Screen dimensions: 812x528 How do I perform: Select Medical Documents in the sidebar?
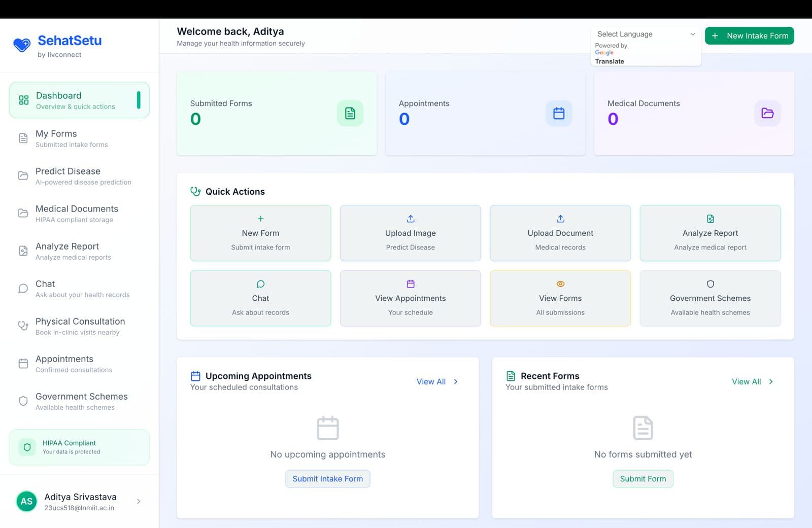(x=79, y=213)
